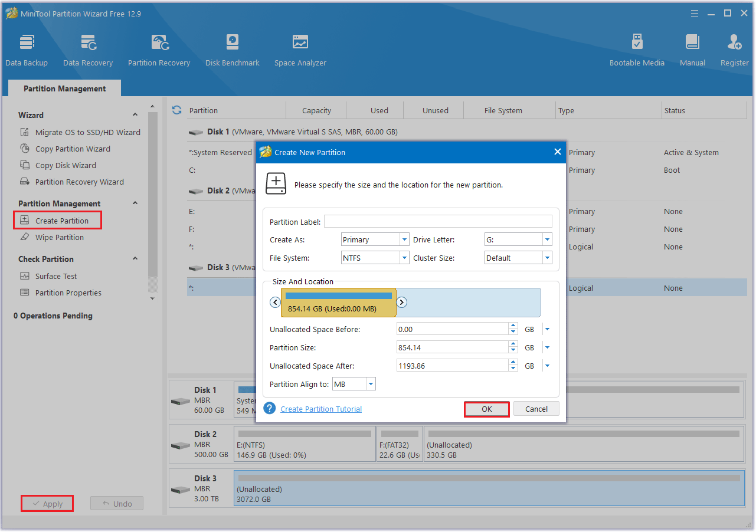This screenshot has width=756, height=532.
Task: Select Disk 3 Unallocated 3072.0 GB block
Action: [489, 488]
